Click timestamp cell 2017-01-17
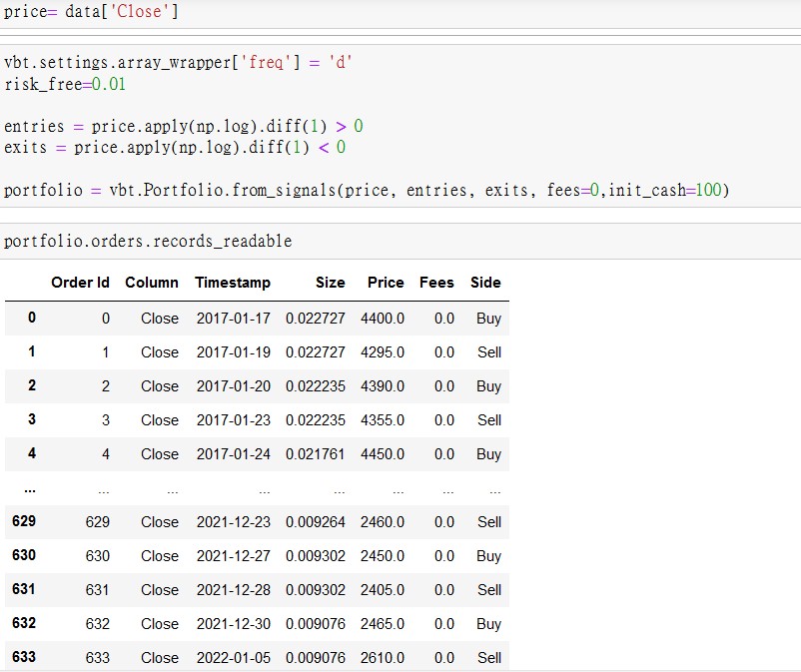 click(234, 319)
